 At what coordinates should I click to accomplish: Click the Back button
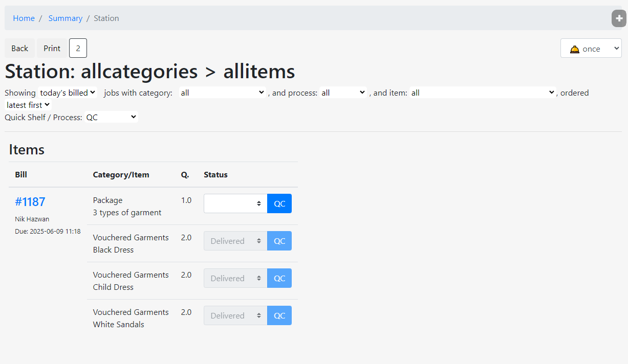click(19, 48)
